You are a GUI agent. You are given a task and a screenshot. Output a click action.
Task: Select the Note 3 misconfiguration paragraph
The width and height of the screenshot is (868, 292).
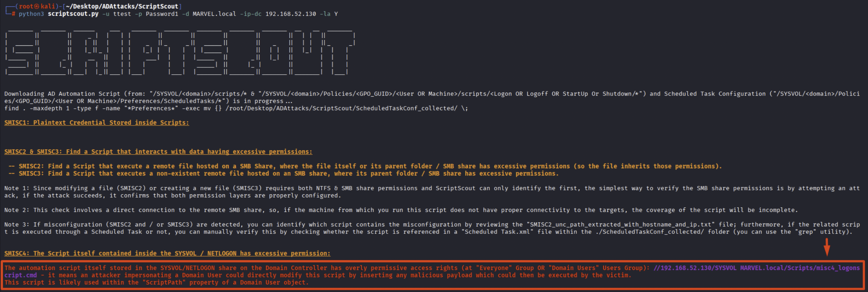tap(432, 228)
